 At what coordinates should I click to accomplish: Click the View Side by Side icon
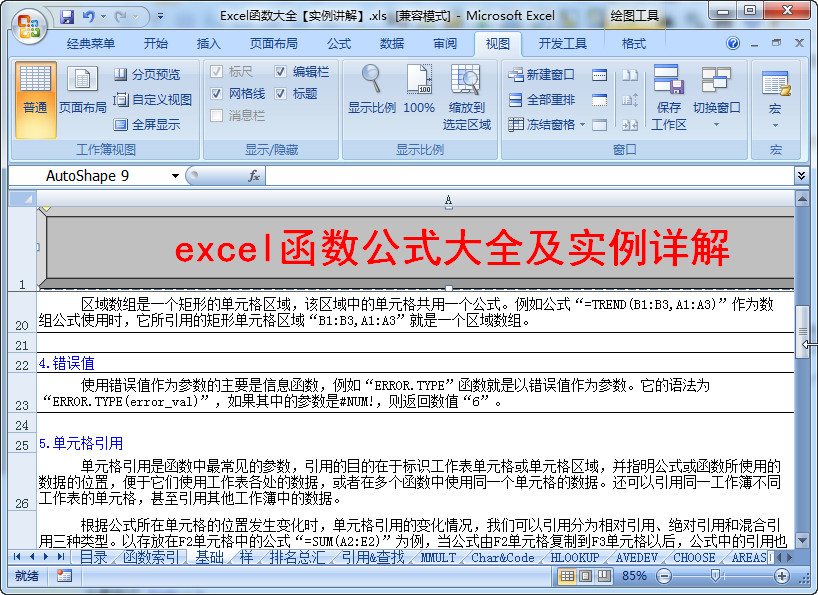click(630, 75)
